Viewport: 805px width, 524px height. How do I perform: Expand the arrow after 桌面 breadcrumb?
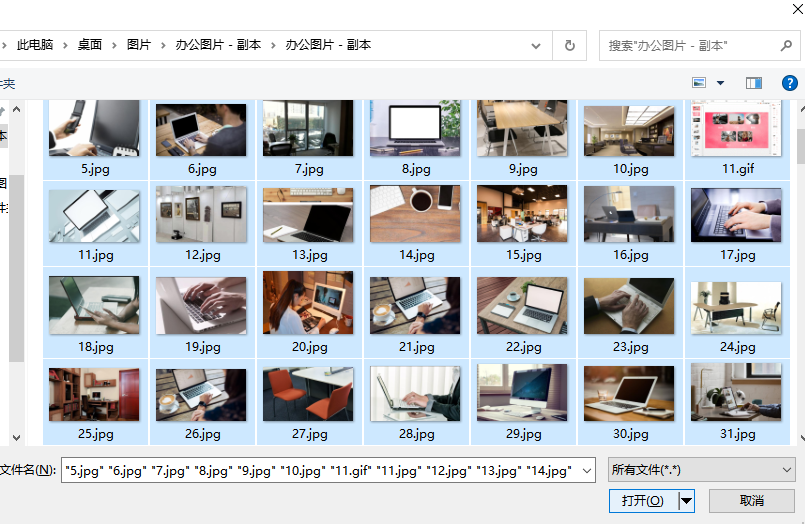pyautogui.click(x=114, y=46)
